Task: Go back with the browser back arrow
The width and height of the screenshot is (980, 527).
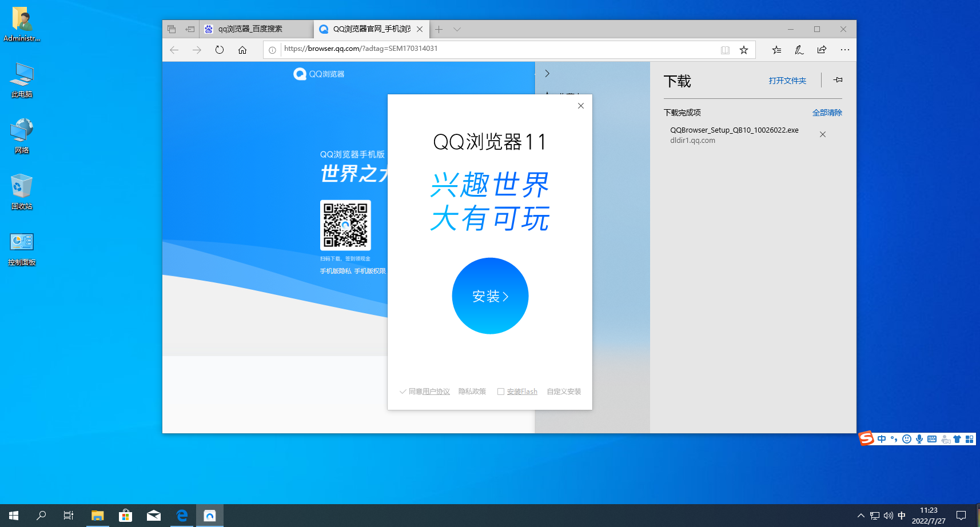Action: click(x=174, y=50)
